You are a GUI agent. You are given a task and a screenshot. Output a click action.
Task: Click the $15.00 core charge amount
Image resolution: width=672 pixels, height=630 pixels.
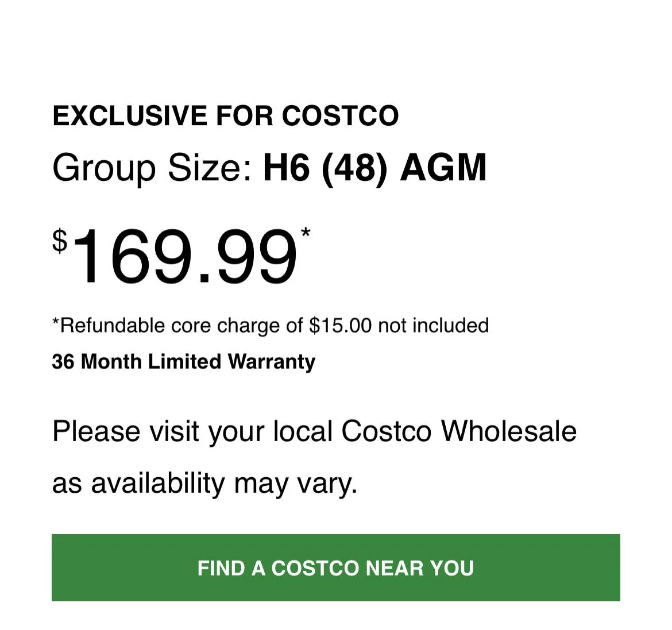click(340, 326)
